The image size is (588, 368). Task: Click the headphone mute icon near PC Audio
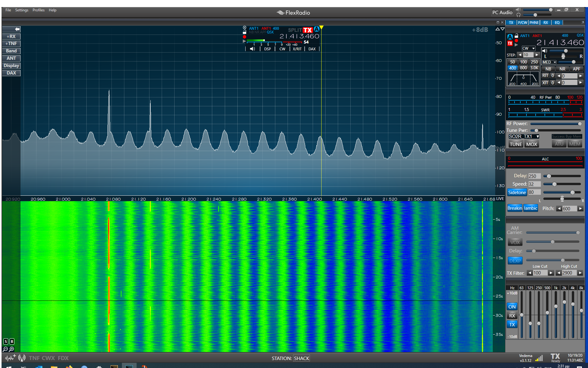coord(518,15)
